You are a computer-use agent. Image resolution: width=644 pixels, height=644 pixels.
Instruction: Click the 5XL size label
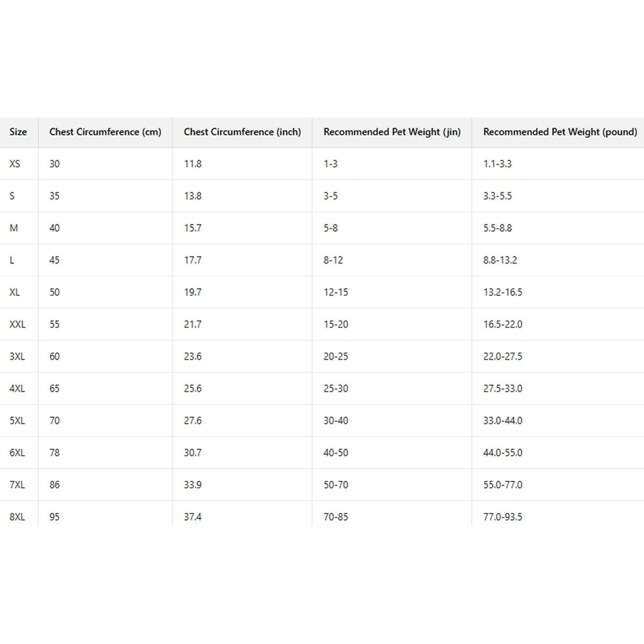(17, 421)
